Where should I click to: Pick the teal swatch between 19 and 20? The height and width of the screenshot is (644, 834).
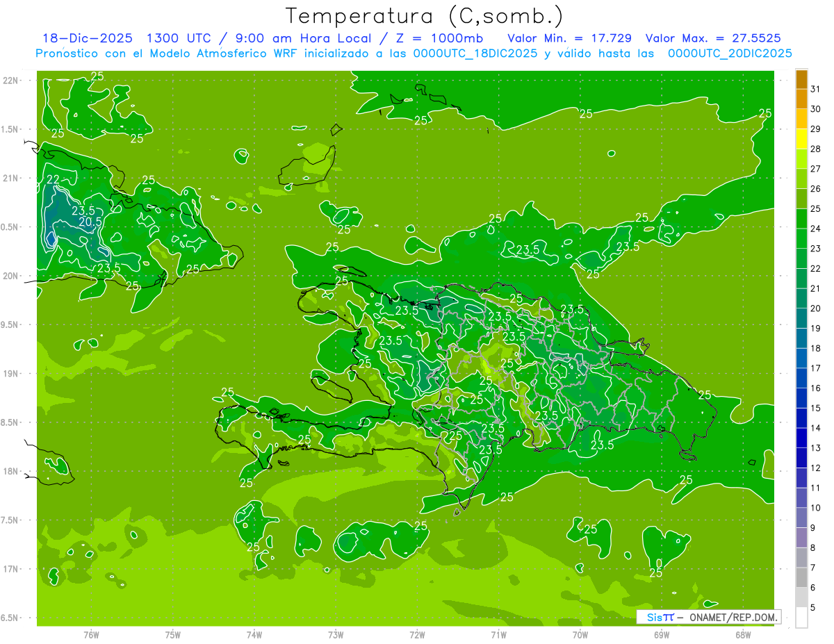pyautogui.click(x=801, y=318)
